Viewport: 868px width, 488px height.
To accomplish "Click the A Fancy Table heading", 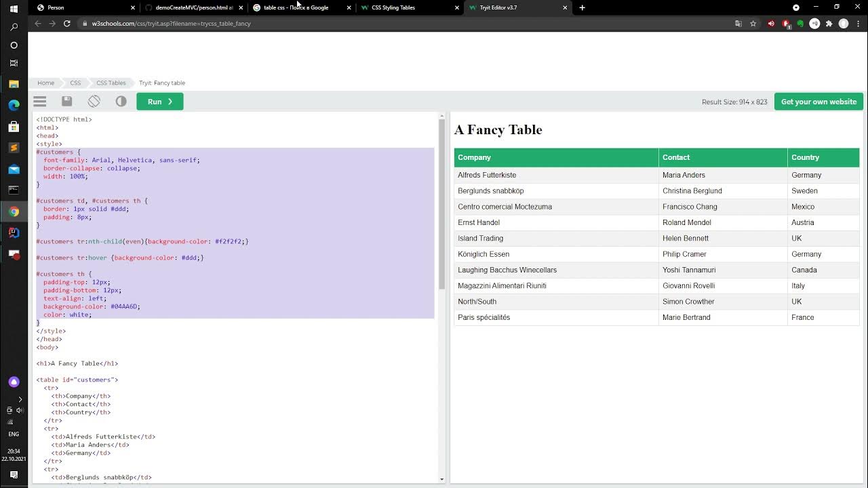I will [498, 129].
